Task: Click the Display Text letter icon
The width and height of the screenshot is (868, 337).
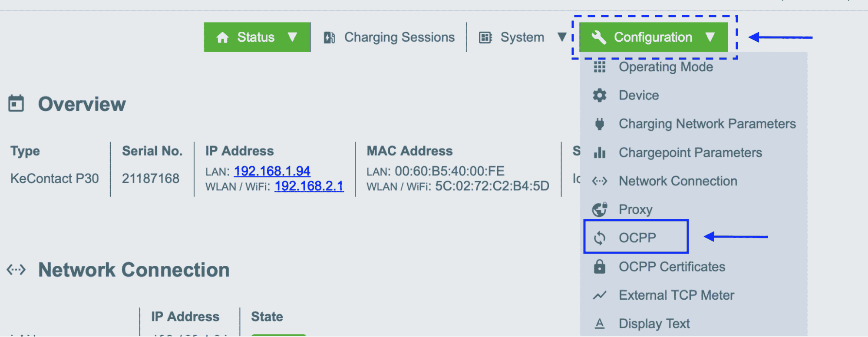Action: point(600,324)
